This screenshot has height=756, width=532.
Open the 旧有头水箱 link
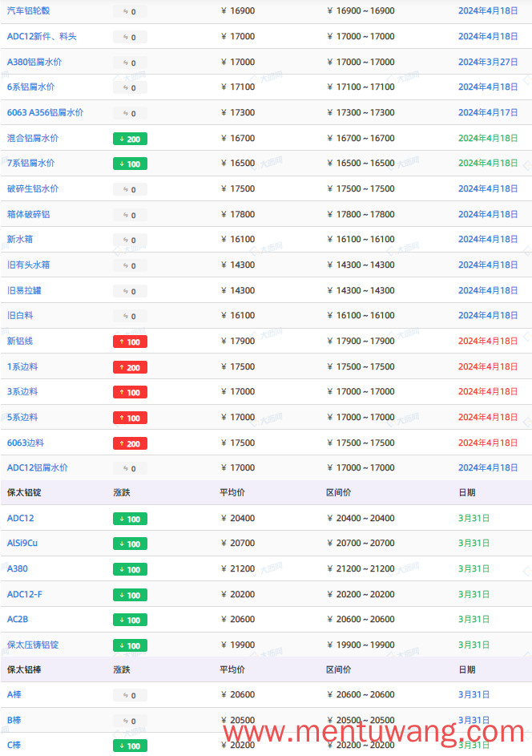(28, 265)
